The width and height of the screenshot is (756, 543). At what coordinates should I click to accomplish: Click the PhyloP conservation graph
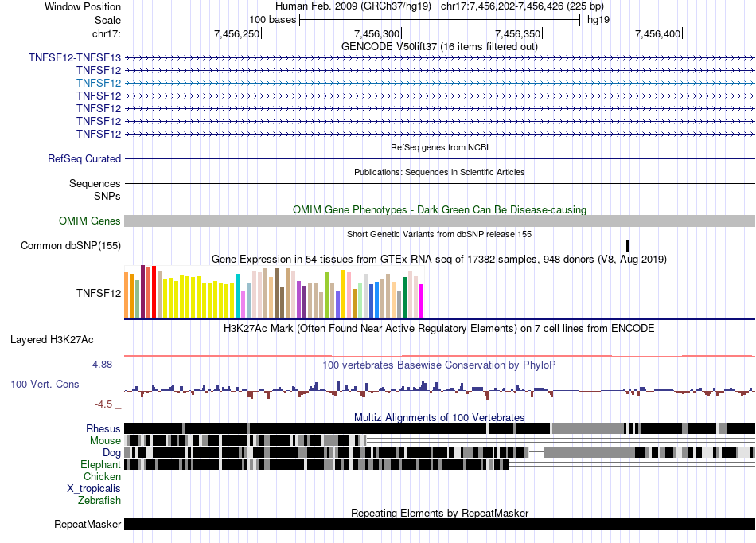pyautogui.click(x=439, y=389)
